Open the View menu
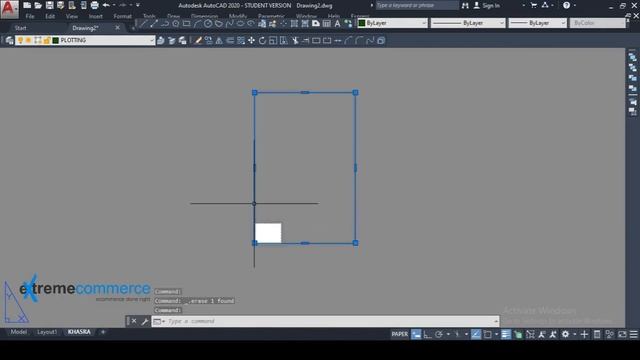Screen dimensions: 640x360 (72, 16)
